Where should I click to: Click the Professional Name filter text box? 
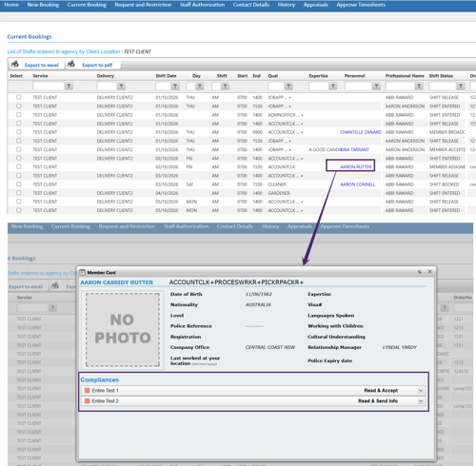point(400,86)
